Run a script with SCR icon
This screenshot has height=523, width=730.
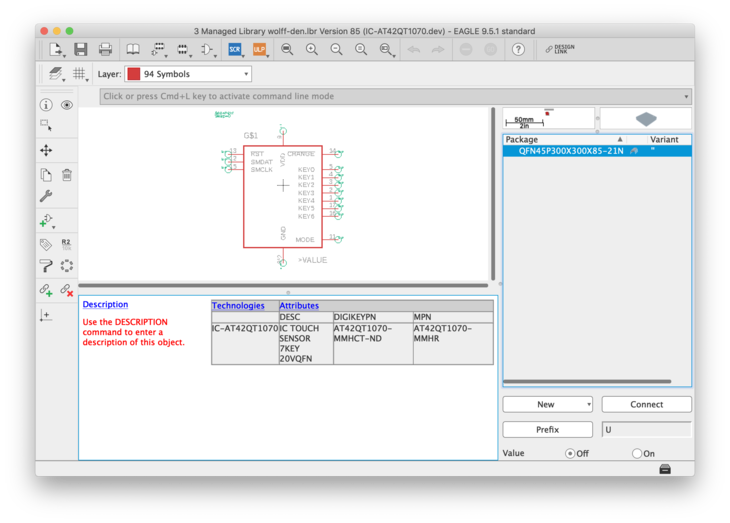click(235, 49)
